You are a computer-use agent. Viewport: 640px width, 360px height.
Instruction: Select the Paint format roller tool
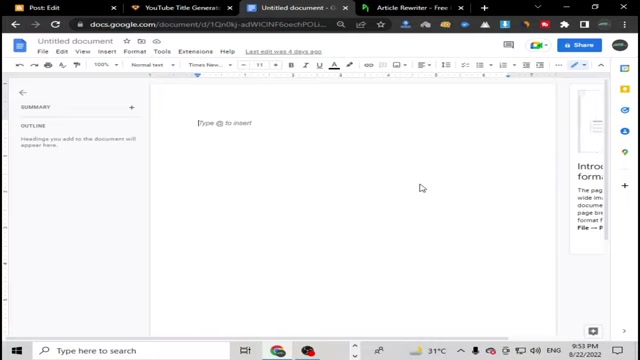pyautogui.click(x=77, y=65)
